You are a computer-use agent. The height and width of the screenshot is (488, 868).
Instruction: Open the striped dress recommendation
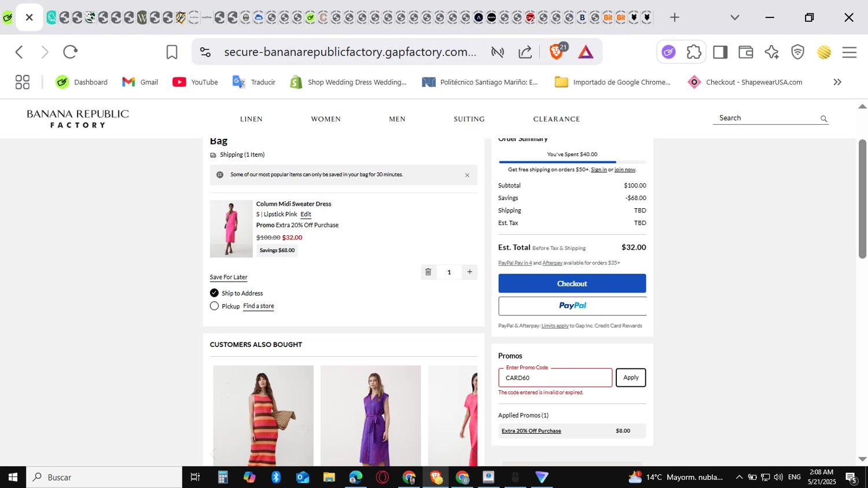pyautogui.click(x=263, y=415)
